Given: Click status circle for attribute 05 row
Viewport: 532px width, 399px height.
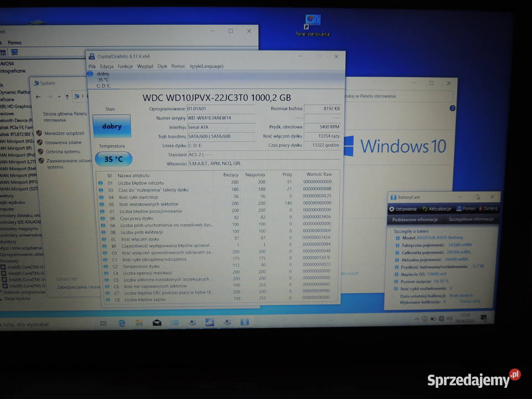Looking at the screenshot, I should coord(102,204).
